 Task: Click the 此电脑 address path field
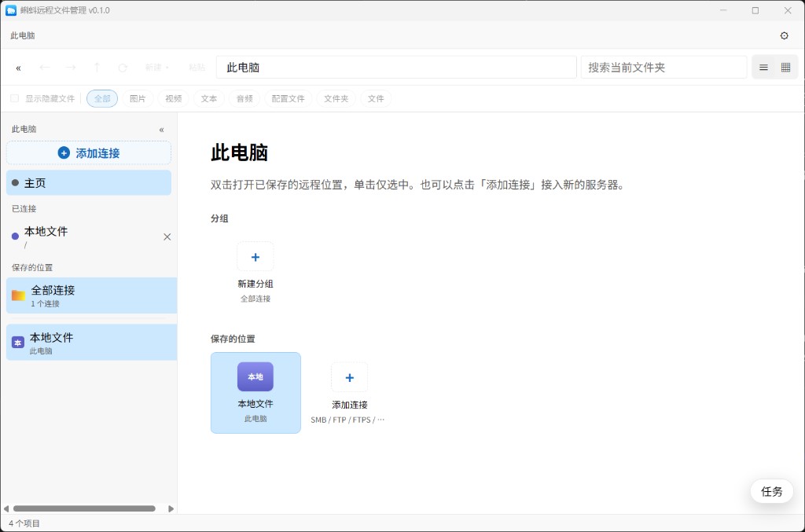click(396, 68)
